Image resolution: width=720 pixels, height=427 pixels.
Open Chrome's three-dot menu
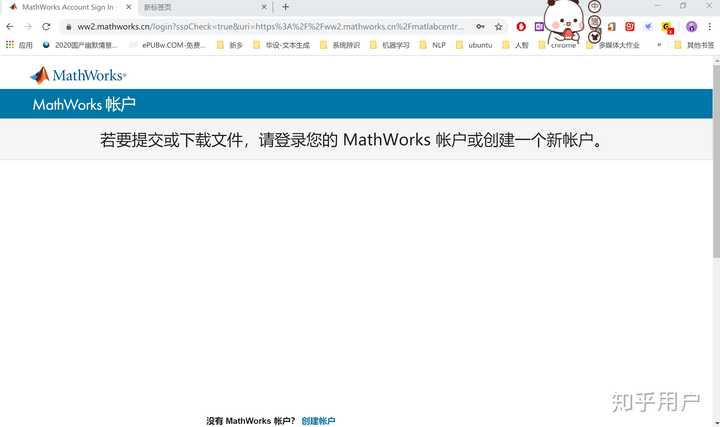[709, 27]
